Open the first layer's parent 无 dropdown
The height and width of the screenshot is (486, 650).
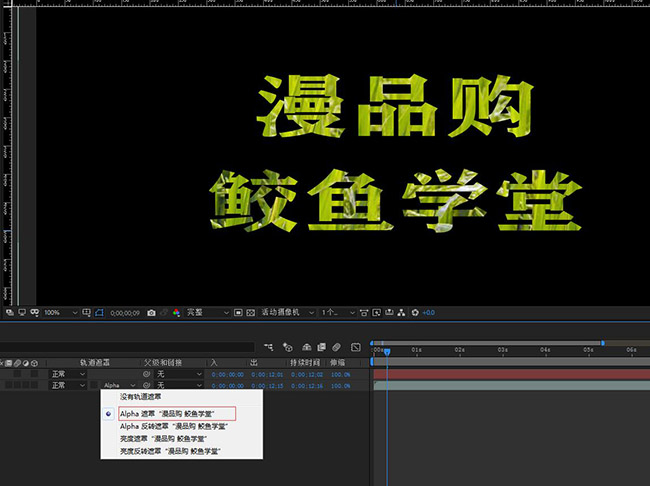coord(179,374)
